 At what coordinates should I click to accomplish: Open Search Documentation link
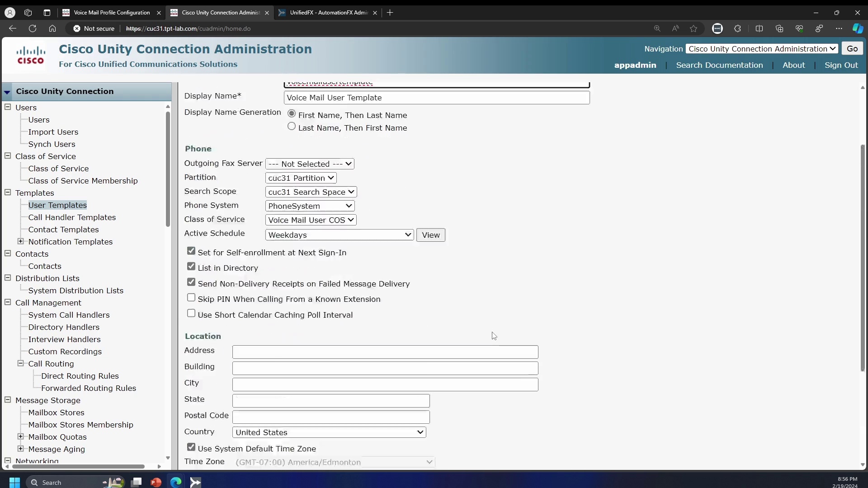click(719, 65)
